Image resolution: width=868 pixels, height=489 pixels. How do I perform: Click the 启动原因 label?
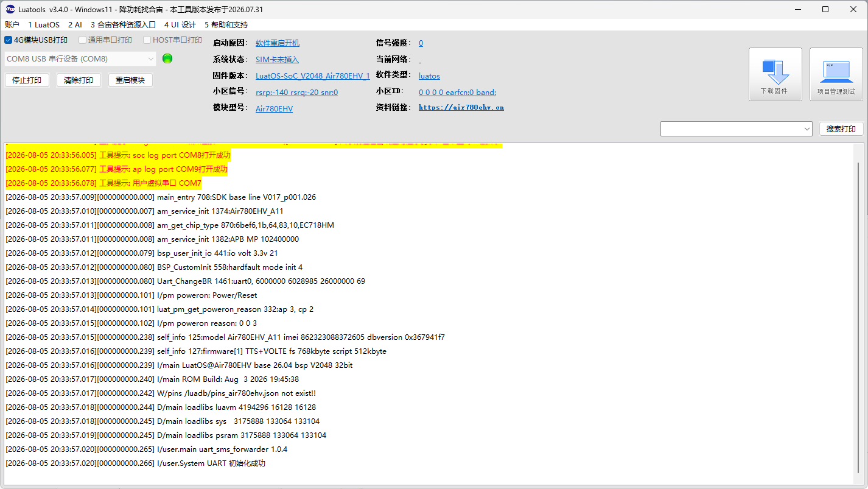(230, 43)
